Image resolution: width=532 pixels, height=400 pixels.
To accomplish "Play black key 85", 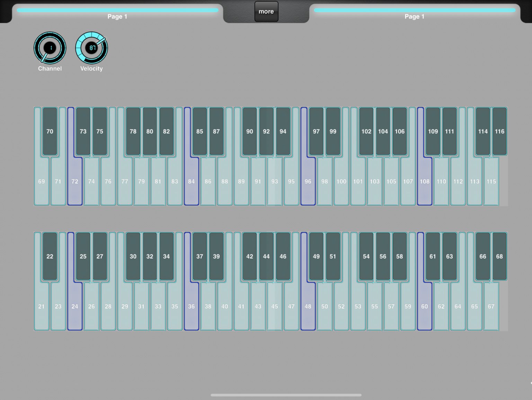I will point(200,131).
